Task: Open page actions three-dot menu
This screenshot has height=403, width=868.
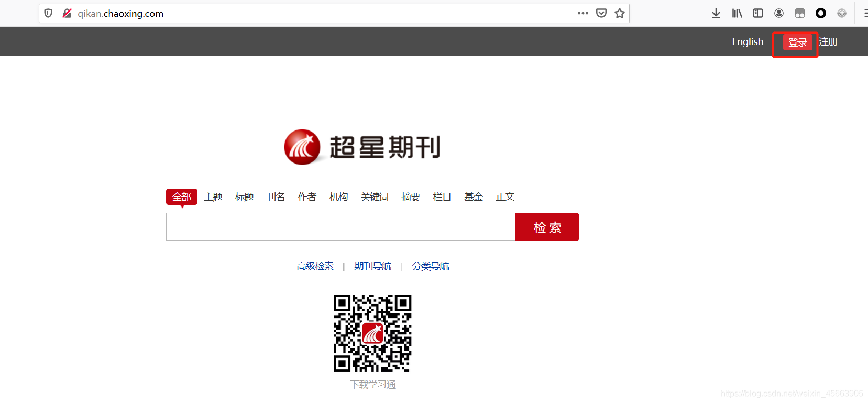Action: pyautogui.click(x=583, y=13)
